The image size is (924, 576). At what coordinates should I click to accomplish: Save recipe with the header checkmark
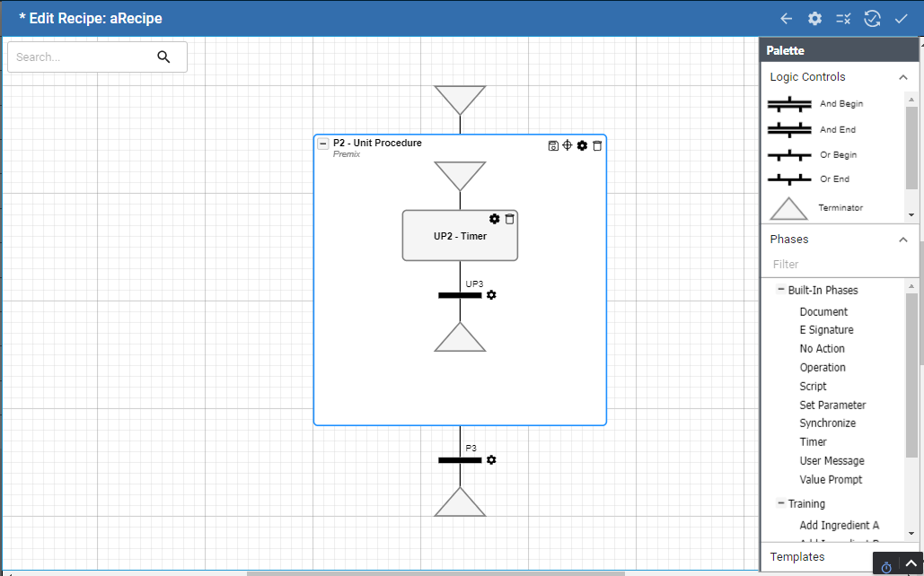coord(902,18)
